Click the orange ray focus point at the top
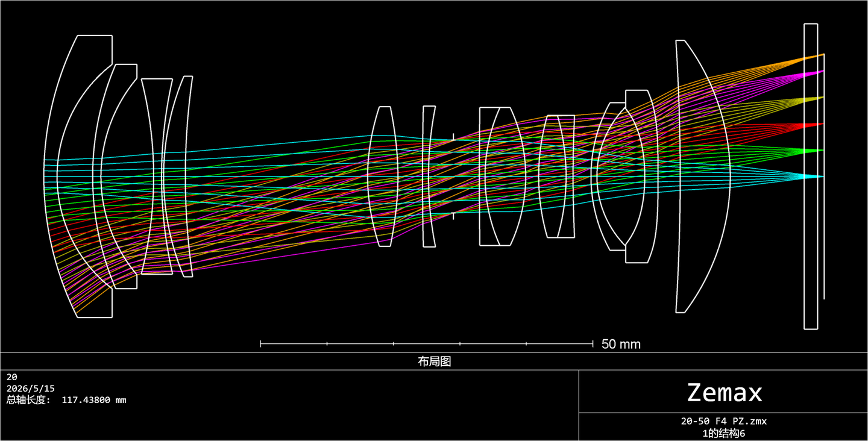Viewport: 868px width, 441px height. tap(822, 55)
